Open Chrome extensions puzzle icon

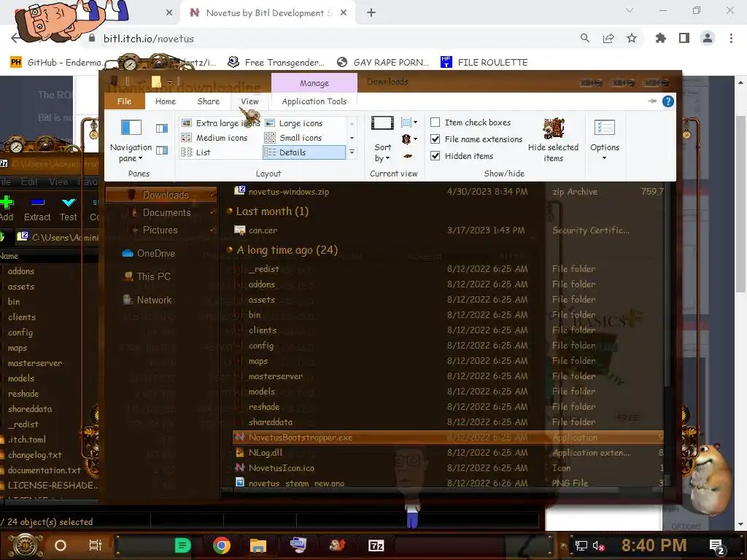tap(661, 39)
